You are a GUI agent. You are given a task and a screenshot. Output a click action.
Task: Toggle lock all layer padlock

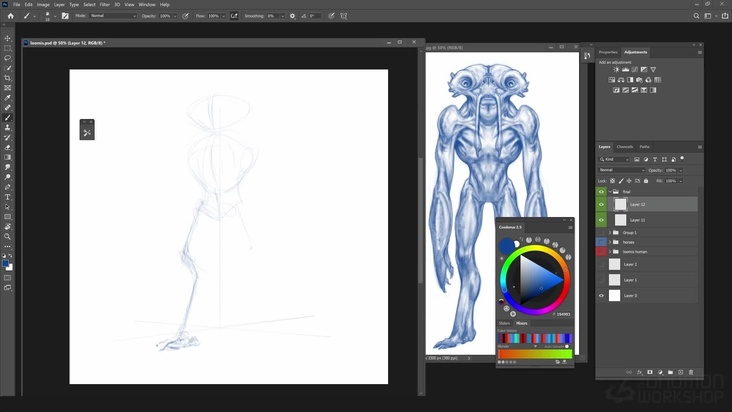tap(646, 181)
